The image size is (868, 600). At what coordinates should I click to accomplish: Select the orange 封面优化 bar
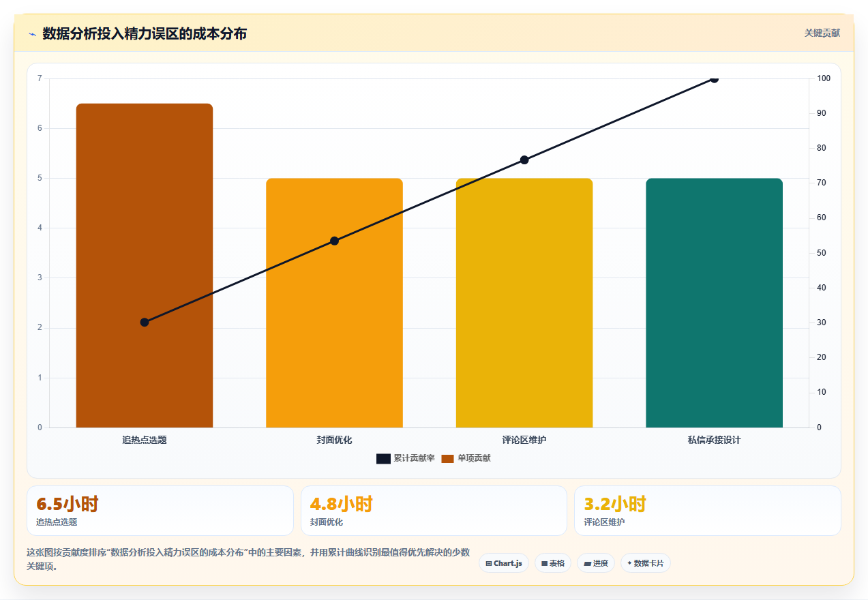[x=334, y=303]
